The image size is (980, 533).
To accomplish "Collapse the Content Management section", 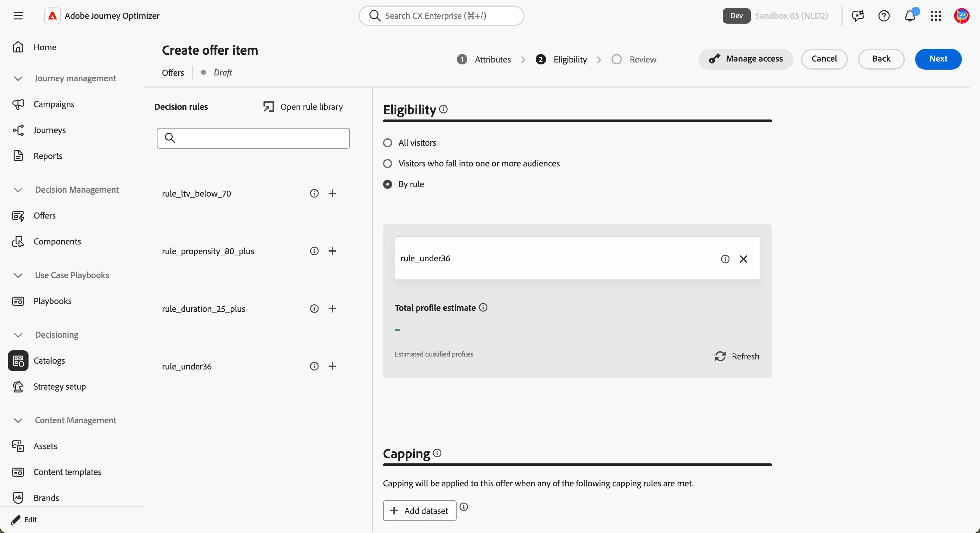I will click(x=18, y=420).
